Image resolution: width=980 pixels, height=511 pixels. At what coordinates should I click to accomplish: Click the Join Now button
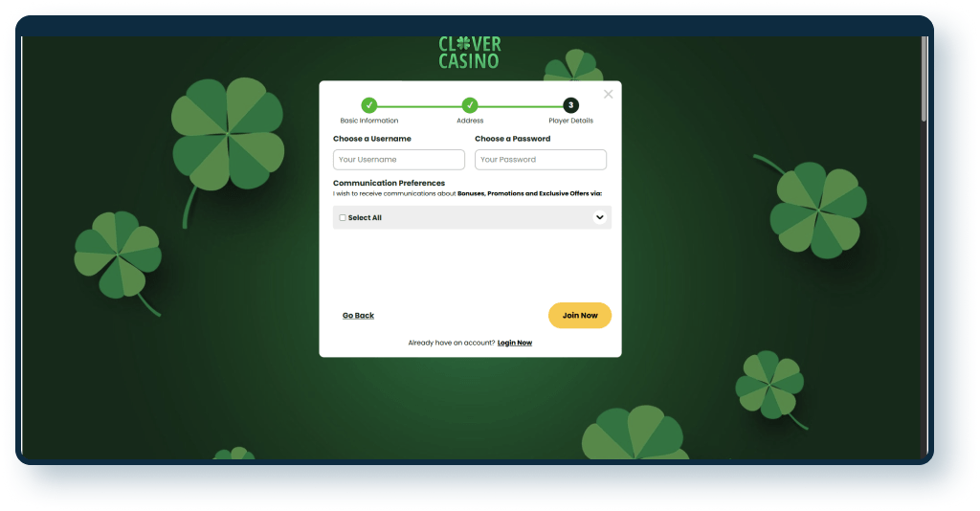580,316
